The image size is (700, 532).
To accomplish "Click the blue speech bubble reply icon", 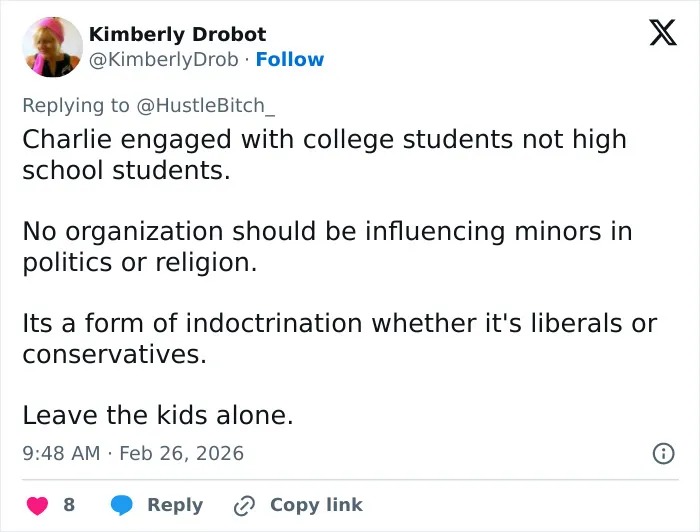I will 121,505.
